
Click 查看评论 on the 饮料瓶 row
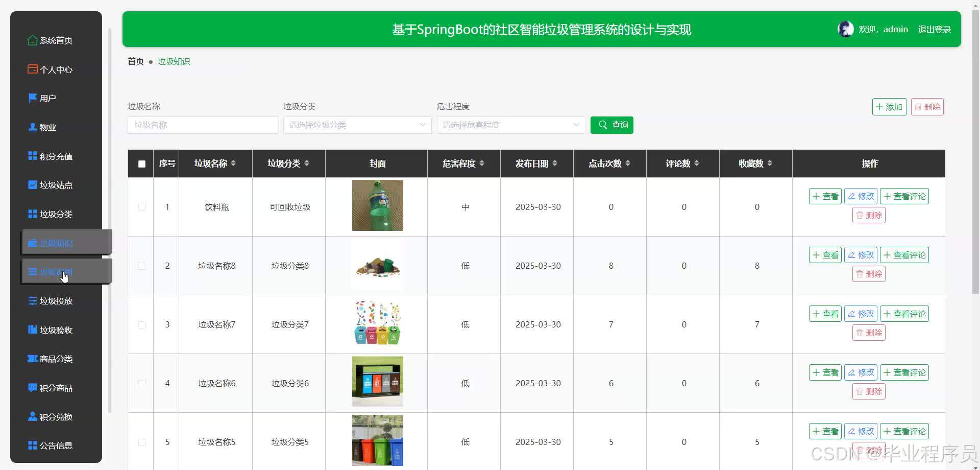click(x=904, y=196)
